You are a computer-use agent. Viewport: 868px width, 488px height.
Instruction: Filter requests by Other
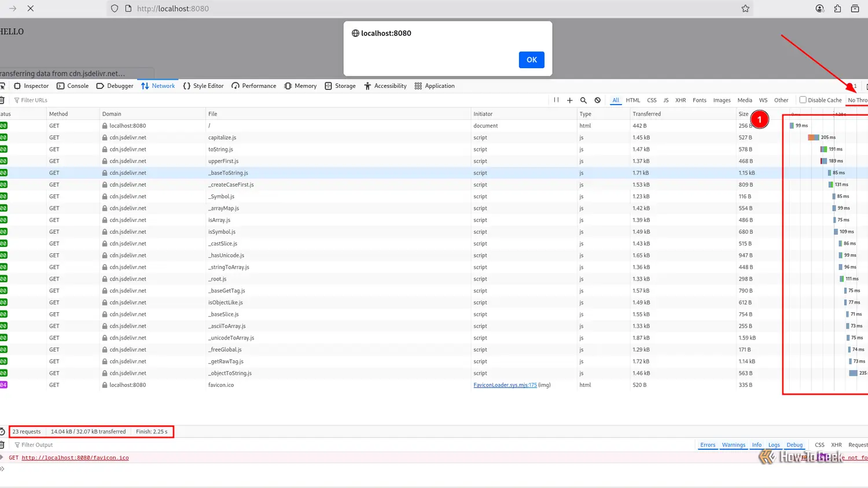click(781, 100)
